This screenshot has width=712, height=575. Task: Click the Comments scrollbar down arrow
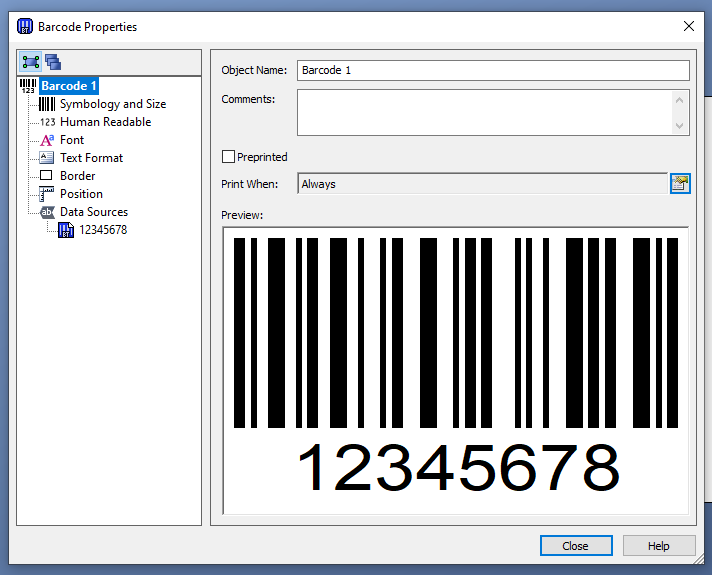pyautogui.click(x=679, y=125)
